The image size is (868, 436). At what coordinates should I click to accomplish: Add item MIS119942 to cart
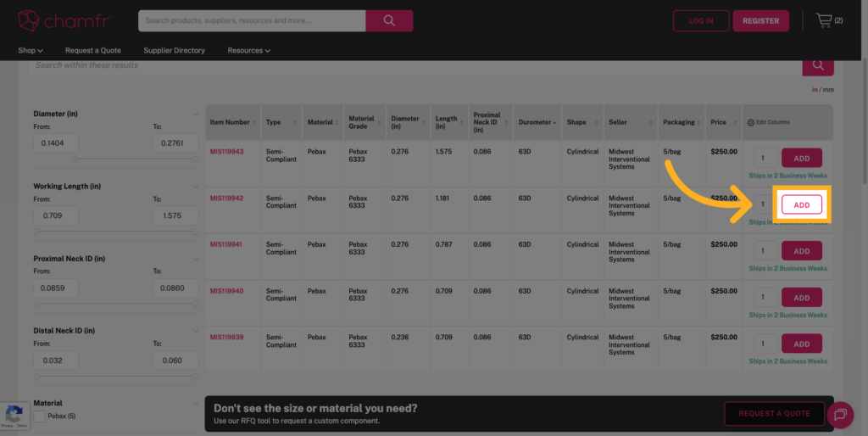pos(802,205)
